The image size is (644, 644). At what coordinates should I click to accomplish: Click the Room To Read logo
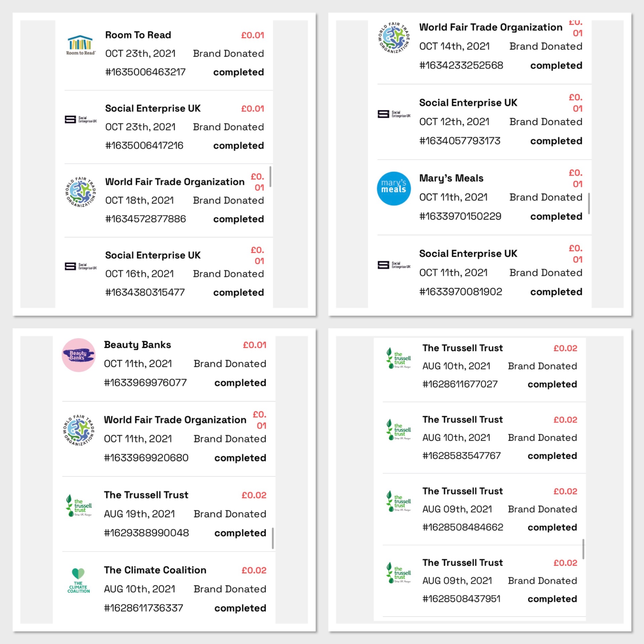[x=80, y=45]
